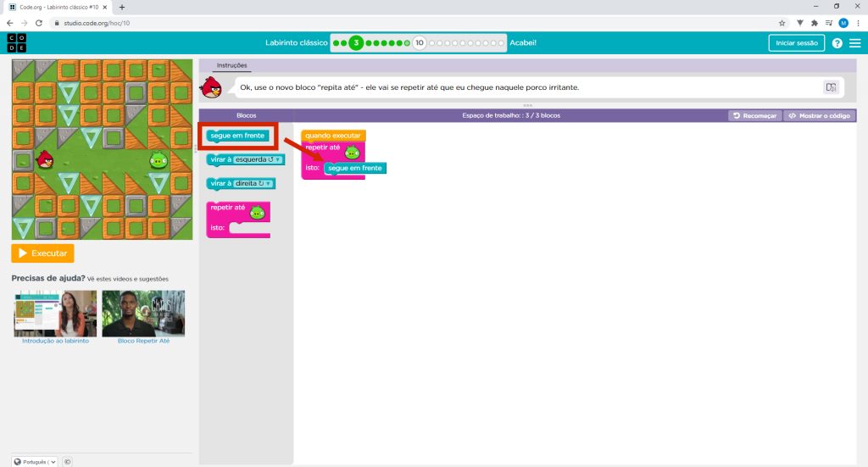Click the dark triangle extension icon
Image resolution: width=868 pixels, height=467 pixels.
pos(800,23)
